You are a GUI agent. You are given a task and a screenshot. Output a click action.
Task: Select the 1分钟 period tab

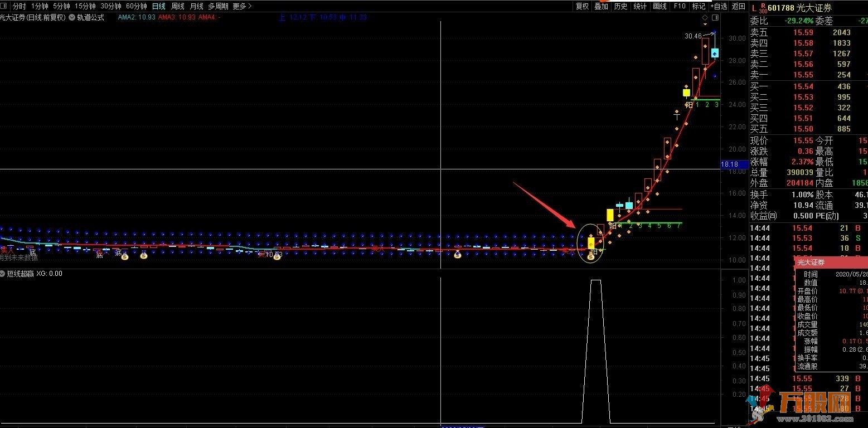tap(40, 6)
